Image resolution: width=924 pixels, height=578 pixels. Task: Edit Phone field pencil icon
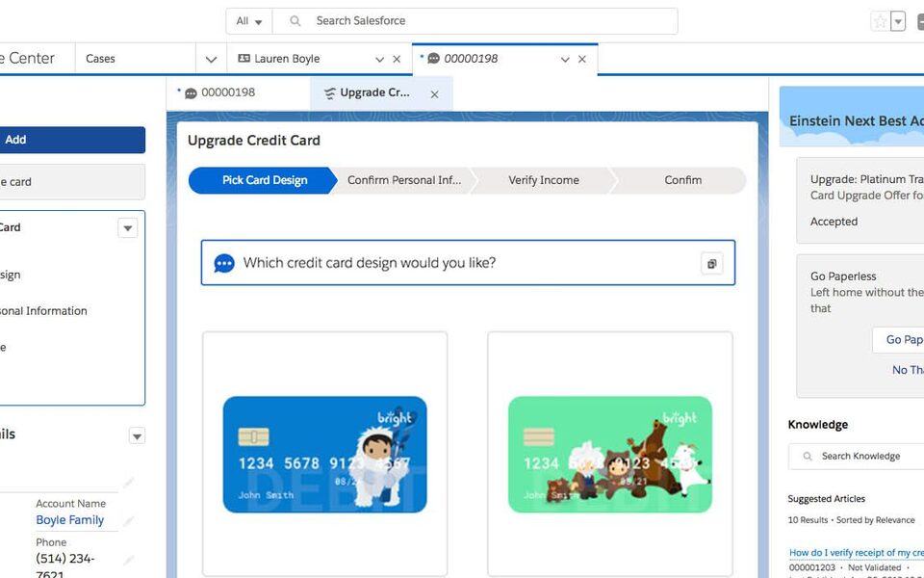(x=129, y=561)
